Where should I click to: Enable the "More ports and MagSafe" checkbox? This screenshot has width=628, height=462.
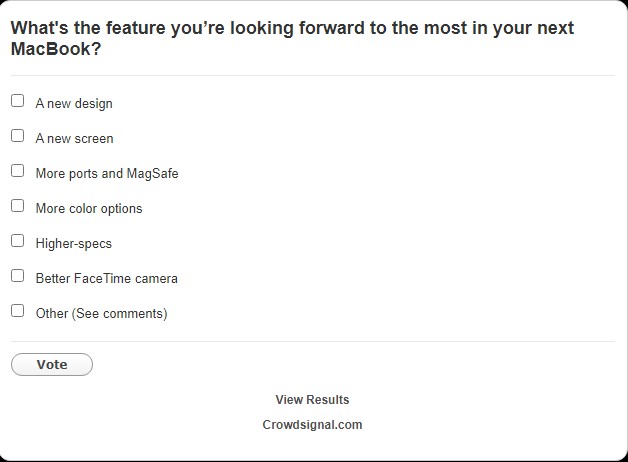pyautogui.click(x=17, y=171)
